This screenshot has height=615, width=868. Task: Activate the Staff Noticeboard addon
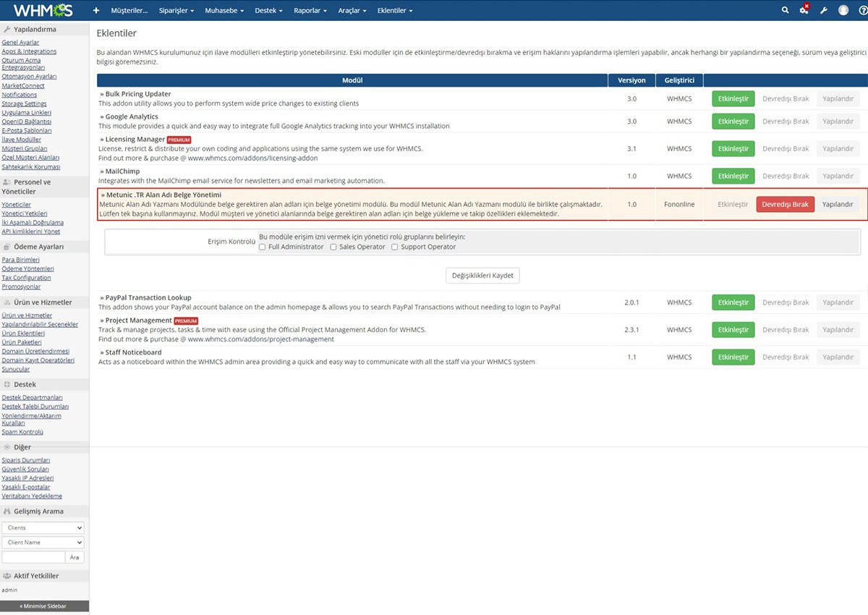click(x=733, y=357)
